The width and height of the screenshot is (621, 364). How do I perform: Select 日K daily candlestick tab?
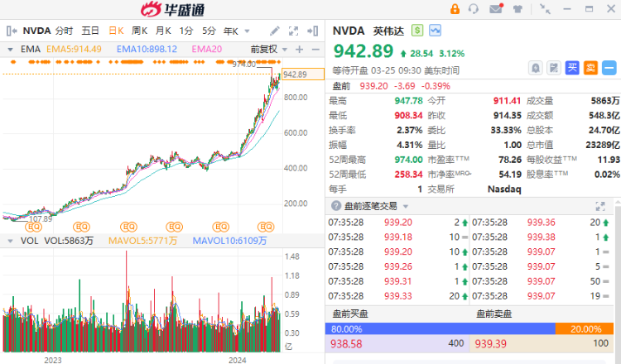(116, 31)
